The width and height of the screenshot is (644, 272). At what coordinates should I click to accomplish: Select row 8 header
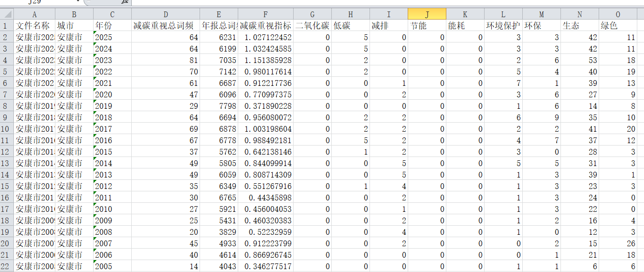7,106
